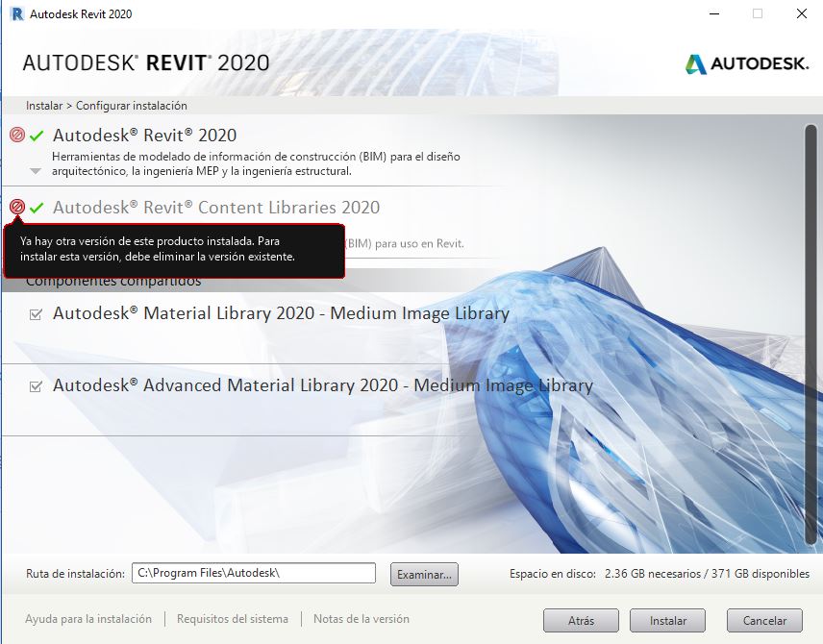
Task: Click the green checkmark next to Autodesk Revit 2020
Action: [x=37, y=136]
